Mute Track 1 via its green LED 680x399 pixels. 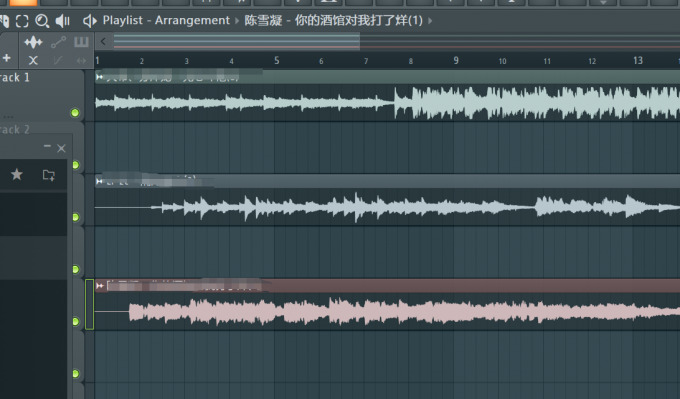pos(75,113)
